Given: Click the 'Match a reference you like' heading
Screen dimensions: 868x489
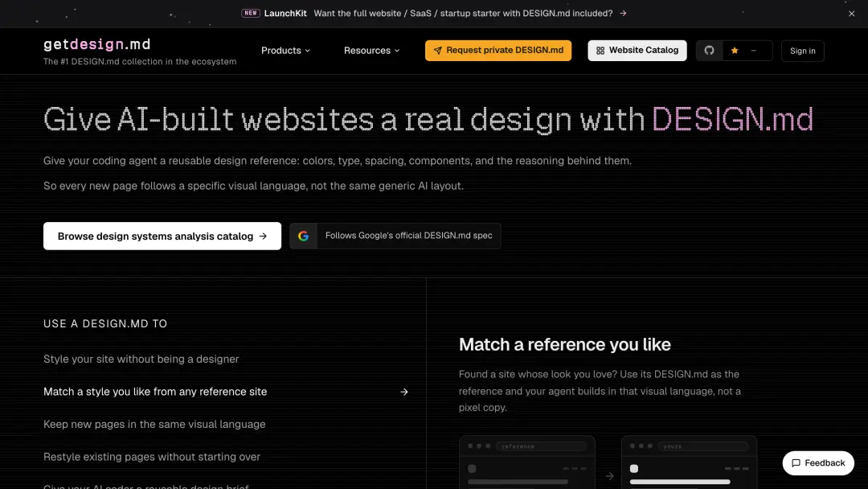Looking at the screenshot, I should point(565,344).
